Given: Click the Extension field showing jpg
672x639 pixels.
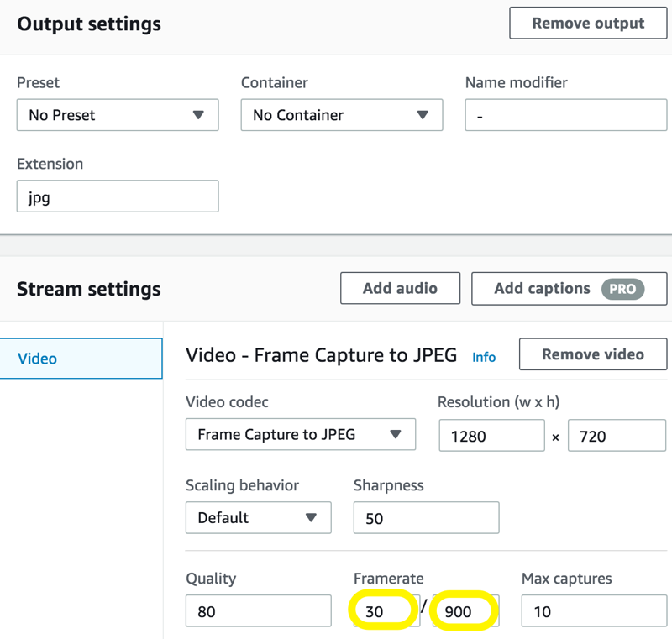Looking at the screenshot, I should [x=118, y=196].
